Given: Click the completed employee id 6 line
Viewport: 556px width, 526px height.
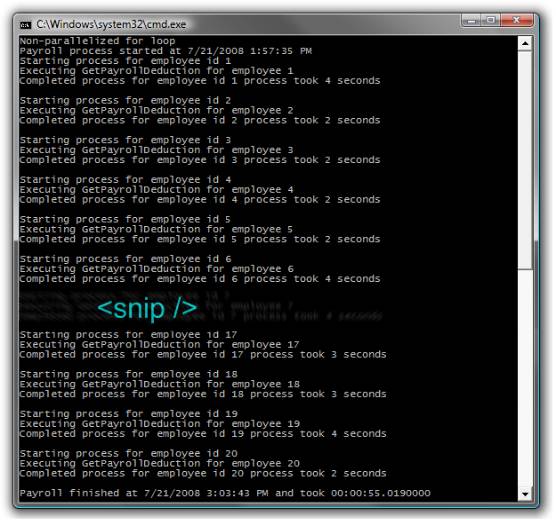Looking at the screenshot, I should click(200, 279).
